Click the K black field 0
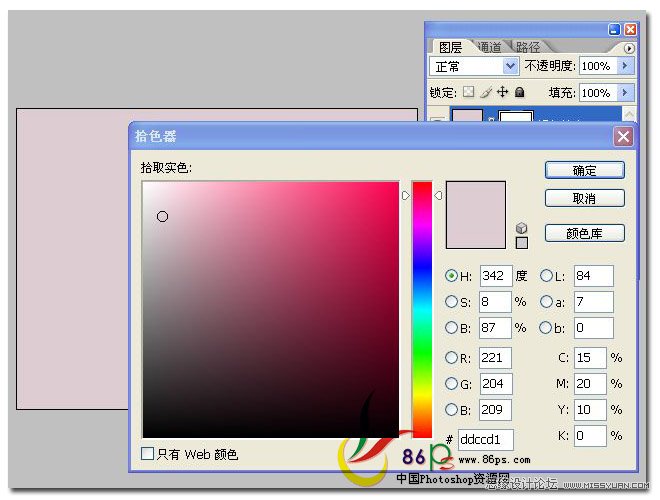 (x=590, y=436)
